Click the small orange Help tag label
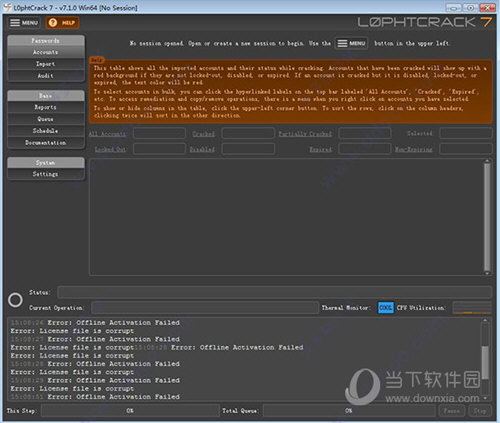The image size is (500, 423). tap(97, 60)
